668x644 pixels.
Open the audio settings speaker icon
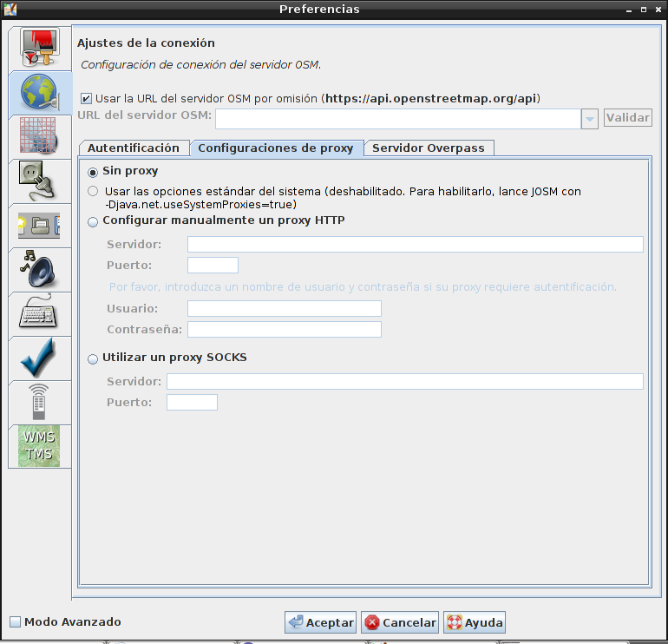(x=39, y=269)
